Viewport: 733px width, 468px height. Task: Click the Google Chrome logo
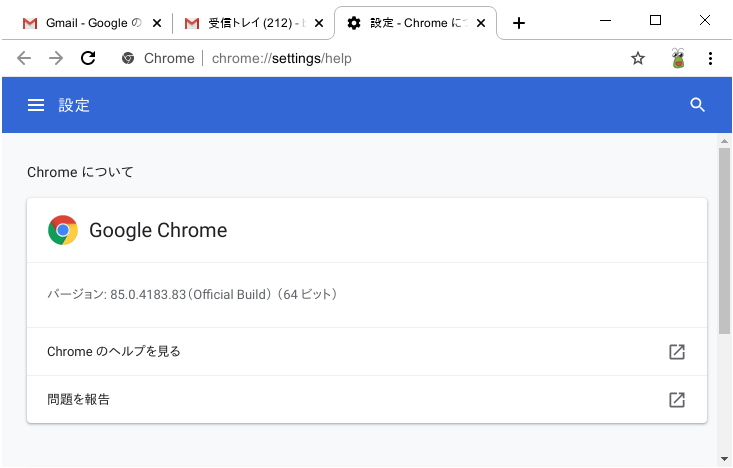63,230
